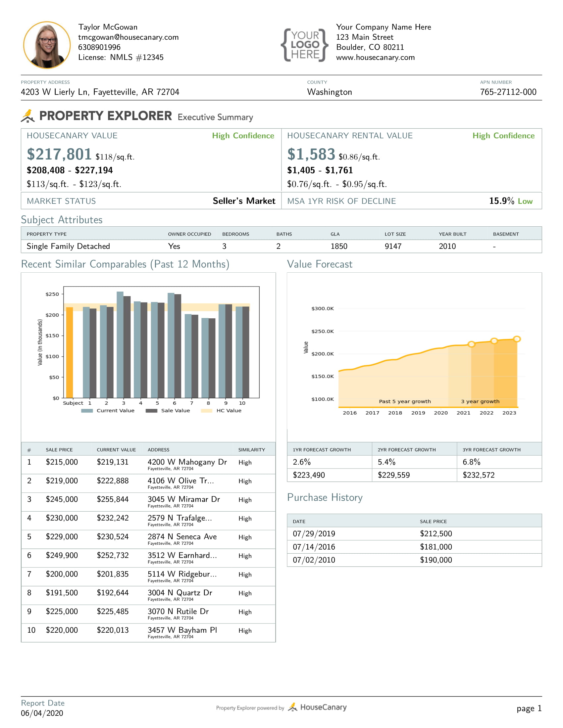Viewport: 563px width, 728px height.
Task: Click the canary icon beside Property Explorer
Action: 28,116
